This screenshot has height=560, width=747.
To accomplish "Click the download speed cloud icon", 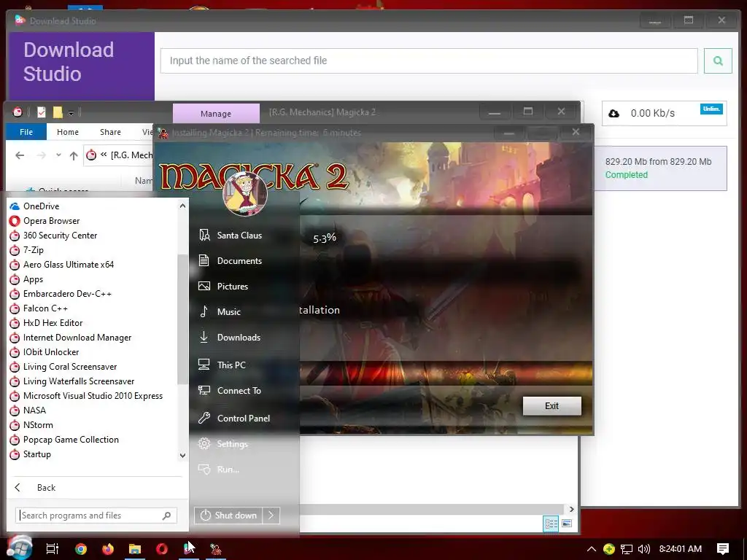I will point(614,113).
